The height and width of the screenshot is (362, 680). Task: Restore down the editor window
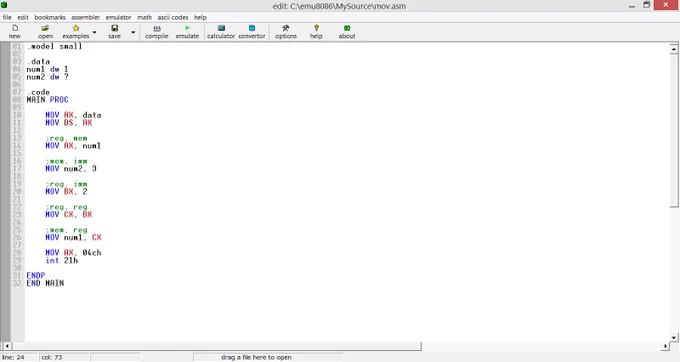point(646,5)
